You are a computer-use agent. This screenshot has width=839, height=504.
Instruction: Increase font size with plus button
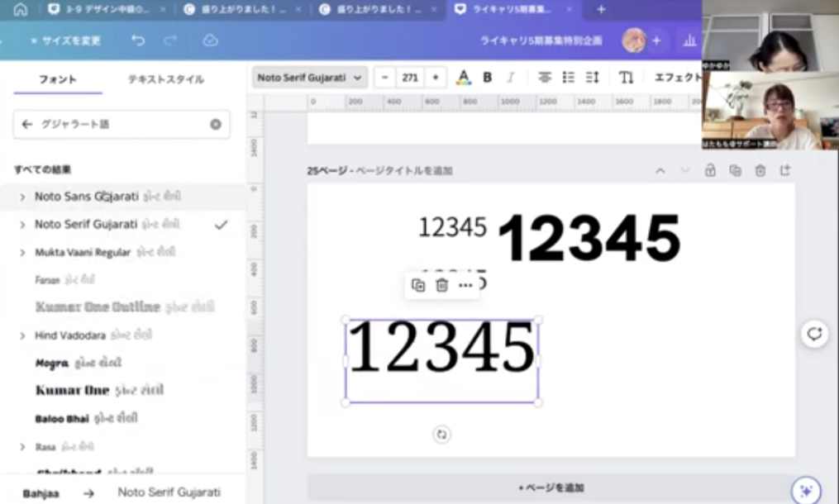click(435, 77)
